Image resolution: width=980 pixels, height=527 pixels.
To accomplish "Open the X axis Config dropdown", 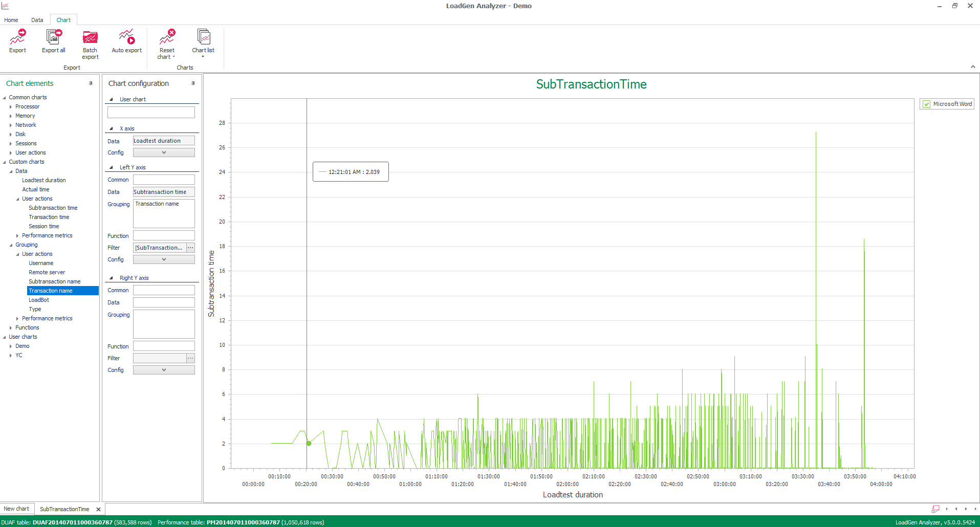I will tap(164, 152).
